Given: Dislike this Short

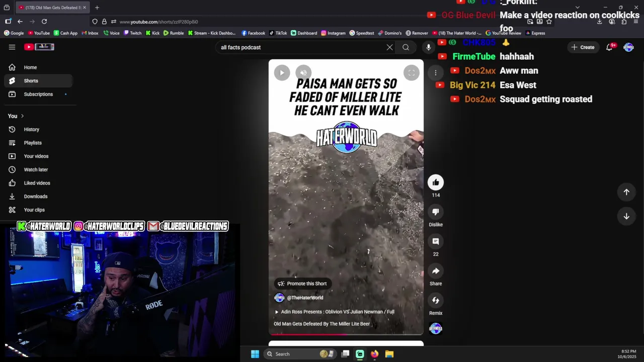Looking at the screenshot, I should (x=436, y=212).
